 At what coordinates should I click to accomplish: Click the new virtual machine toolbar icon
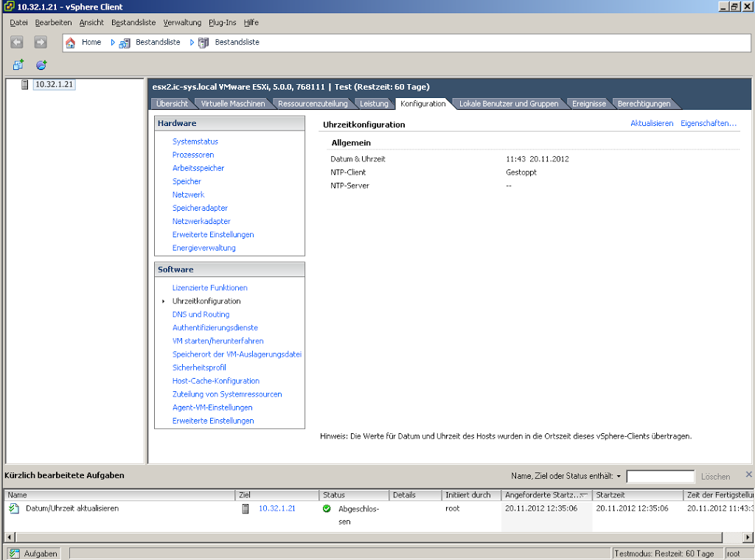(x=18, y=66)
